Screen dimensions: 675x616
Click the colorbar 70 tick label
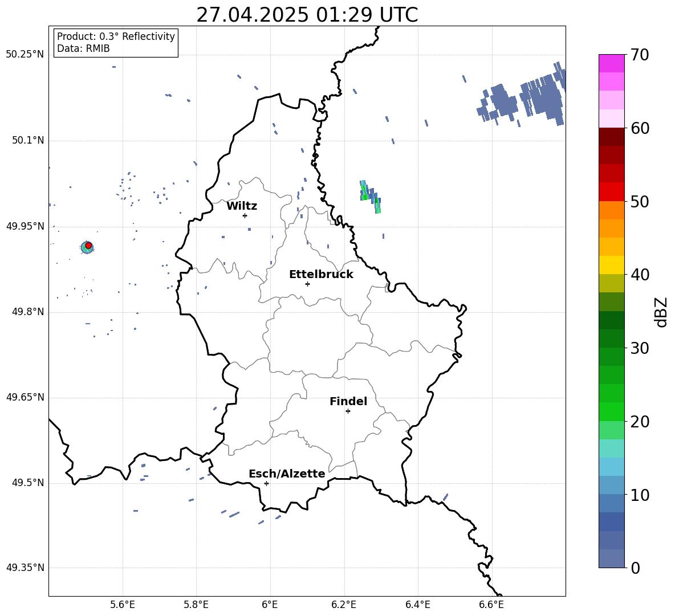pos(640,55)
